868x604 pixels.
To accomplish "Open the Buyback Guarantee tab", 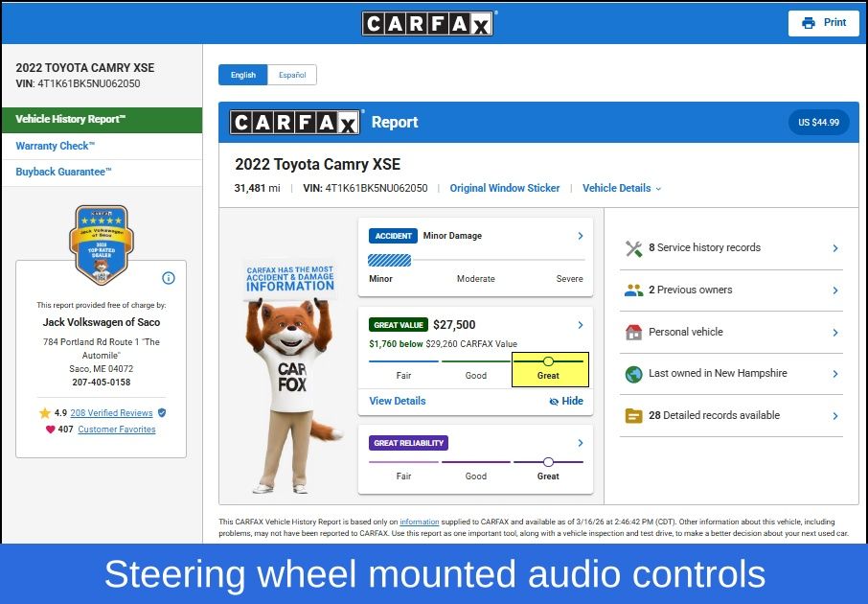I will tap(63, 173).
